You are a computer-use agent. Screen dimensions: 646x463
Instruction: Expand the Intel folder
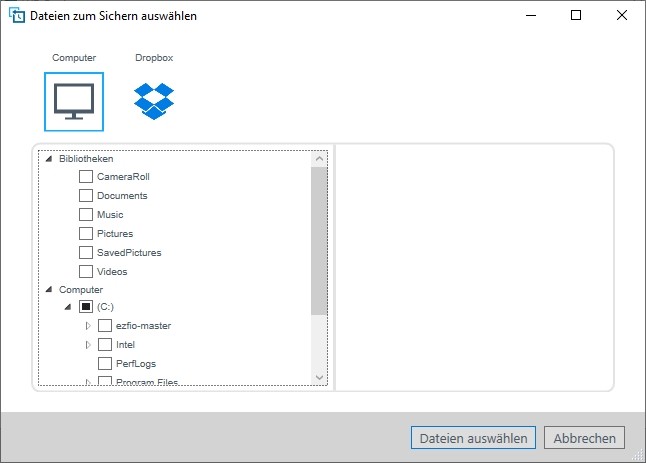click(88, 345)
